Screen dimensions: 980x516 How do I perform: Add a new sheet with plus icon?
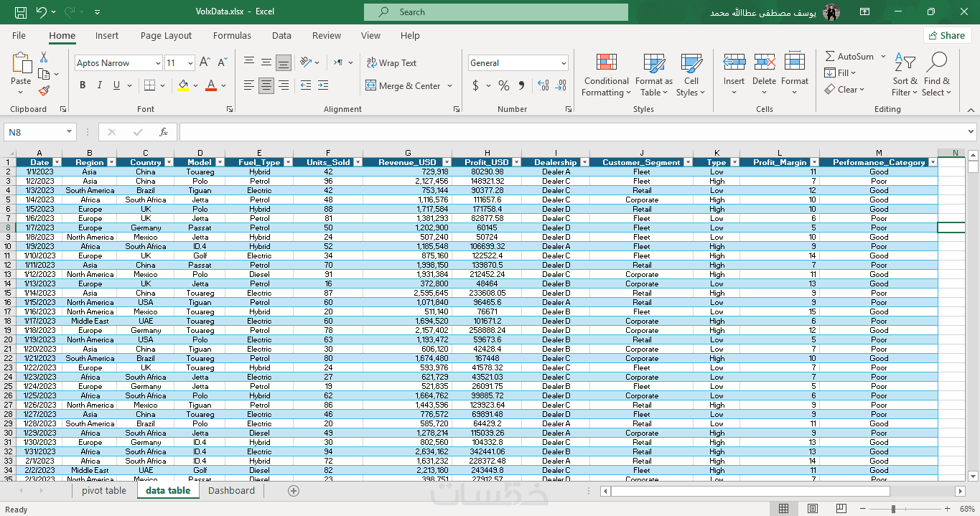pyautogui.click(x=293, y=491)
